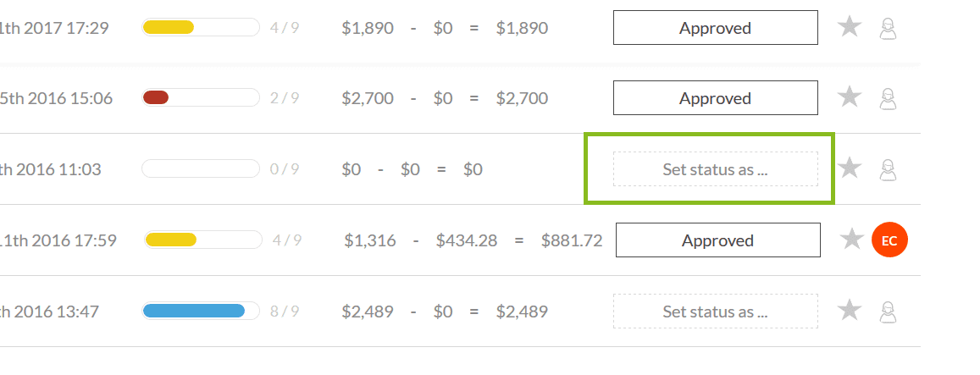Image resolution: width=980 pixels, height=375 pixels.
Task: Open the Approved status in $1,890 row
Action: pyautogui.click(x=715, y=28)
